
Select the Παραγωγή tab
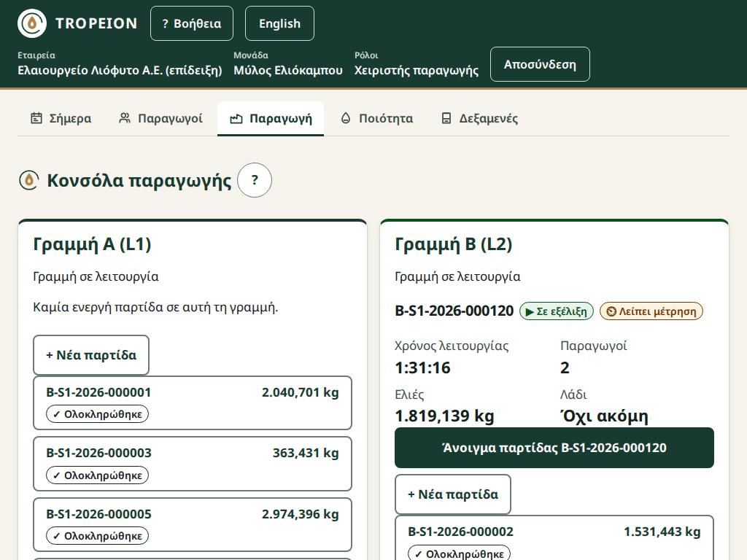coord(271,119)
